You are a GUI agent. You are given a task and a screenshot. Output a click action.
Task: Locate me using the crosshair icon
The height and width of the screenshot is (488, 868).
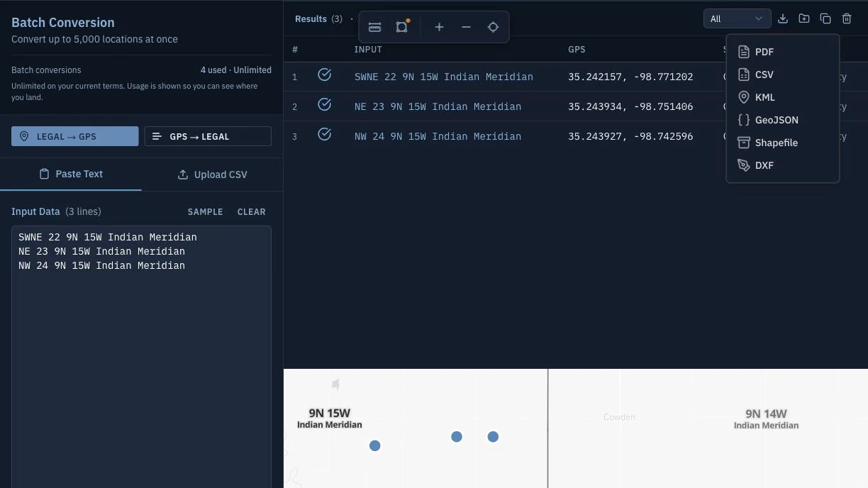click(493, 27)
